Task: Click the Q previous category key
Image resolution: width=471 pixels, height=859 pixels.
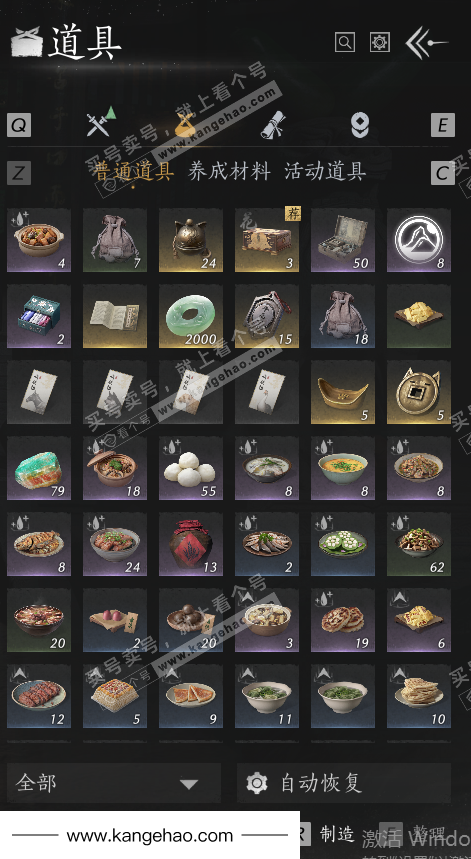Action: [19, 125]
